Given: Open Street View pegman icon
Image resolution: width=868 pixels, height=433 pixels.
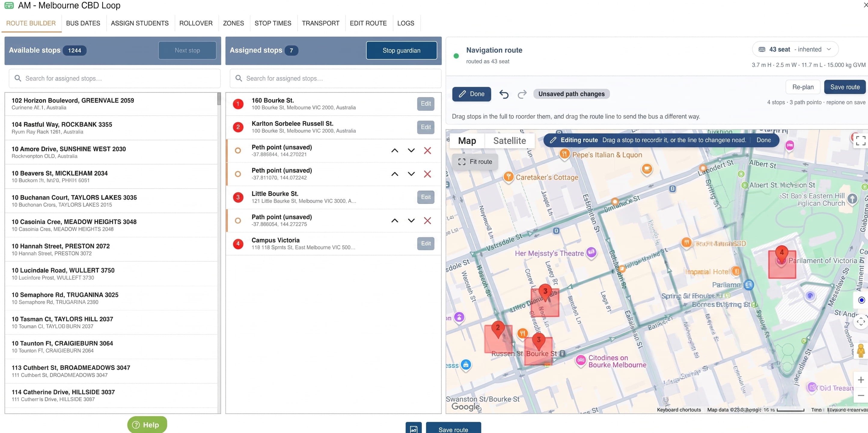Looking at the screenshot, I should click(860, 351).
